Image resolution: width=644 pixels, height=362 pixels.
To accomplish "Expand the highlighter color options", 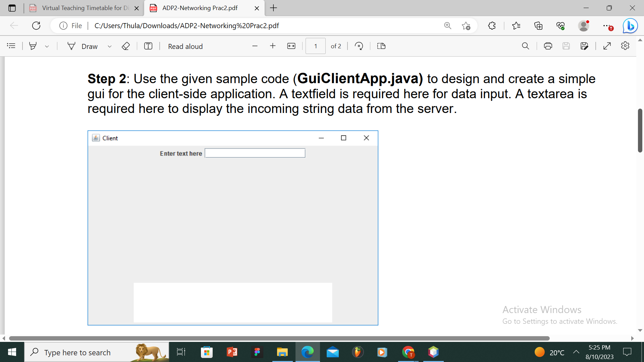I will click(47, 46).
